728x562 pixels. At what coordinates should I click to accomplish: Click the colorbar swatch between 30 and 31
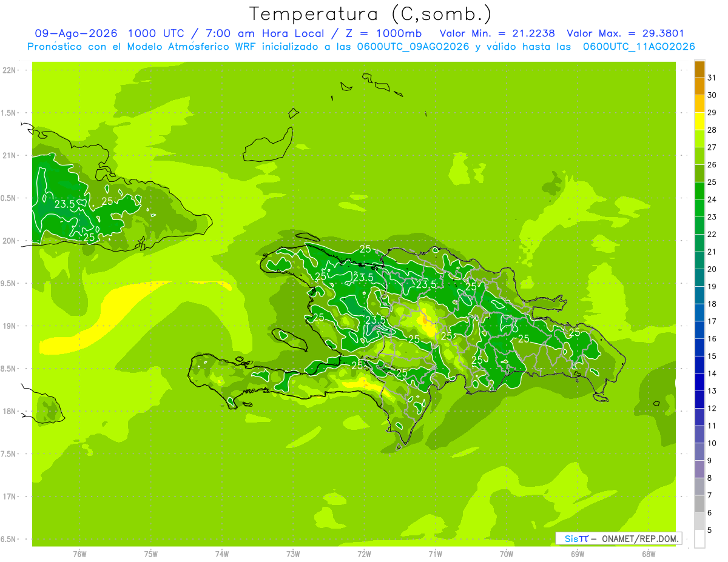click(x=699, y=87)
